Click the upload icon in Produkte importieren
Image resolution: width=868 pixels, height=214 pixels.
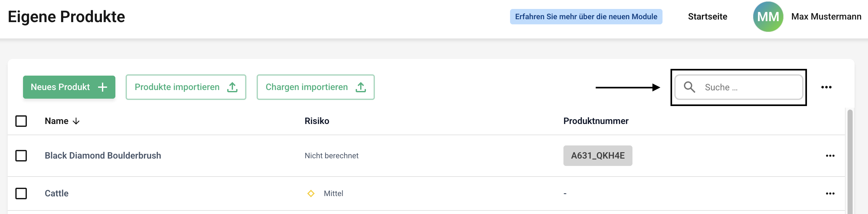click(232, 87)
